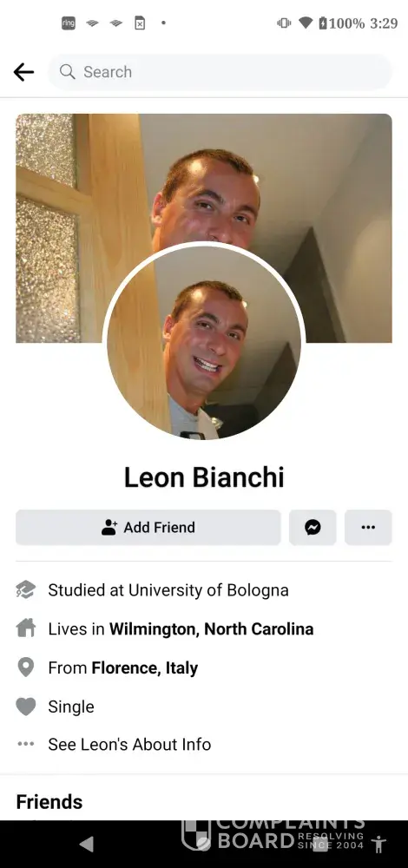Viewport: 408px width, 868px height.
Task: View Leon's circular profile picture
Action: click(x=204, y=342)
